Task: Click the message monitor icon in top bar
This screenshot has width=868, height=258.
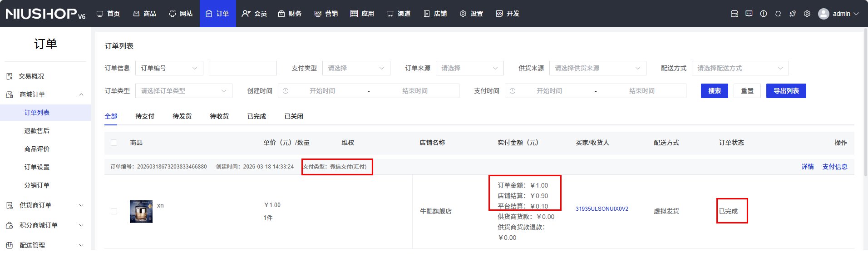Action: (x=749, y=14)
